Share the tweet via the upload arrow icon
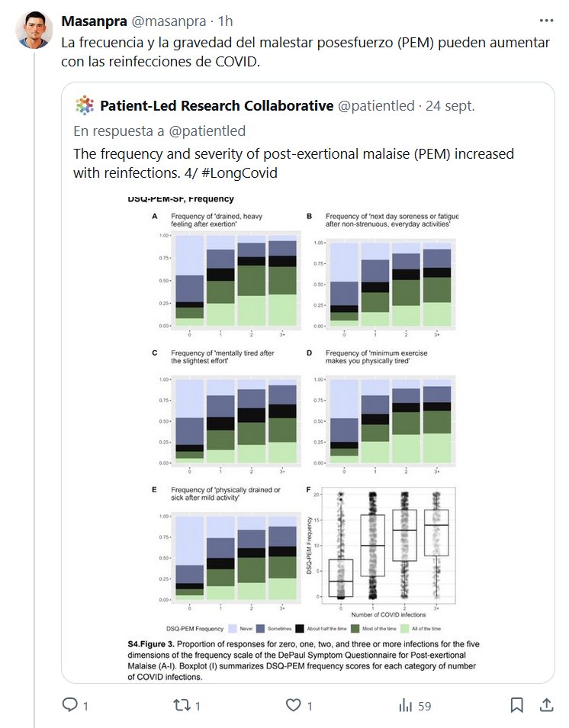This screenshot has width=569, height=728. click(547, 706)
